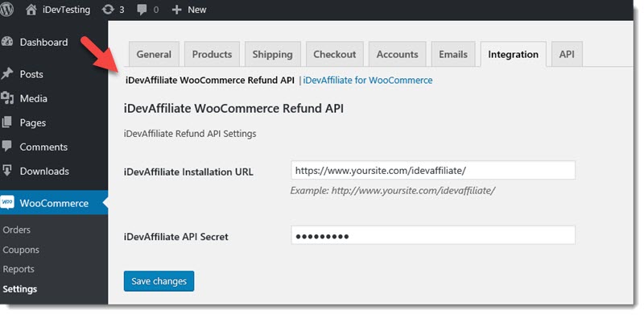Screen dimensions: 644x315
Task: Open WooCommerce Settings submenu
Action: [x=19, y=288]
